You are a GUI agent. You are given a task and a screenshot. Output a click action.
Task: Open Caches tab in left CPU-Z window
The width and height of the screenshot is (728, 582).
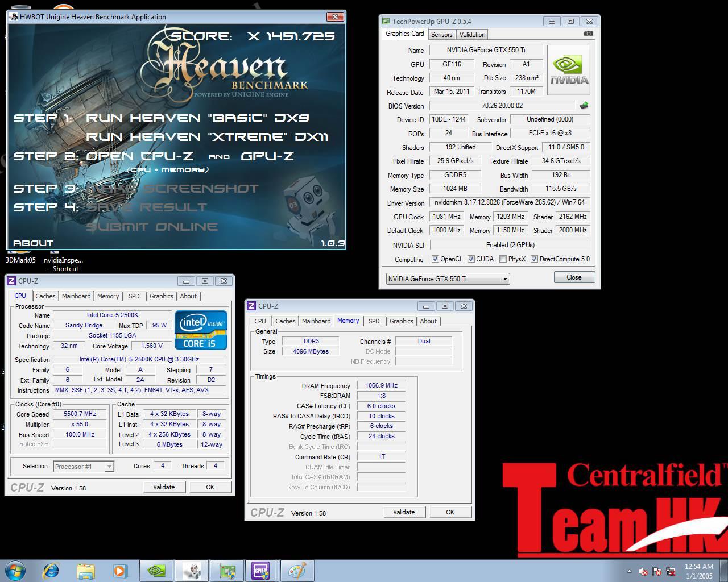(45, 296)
